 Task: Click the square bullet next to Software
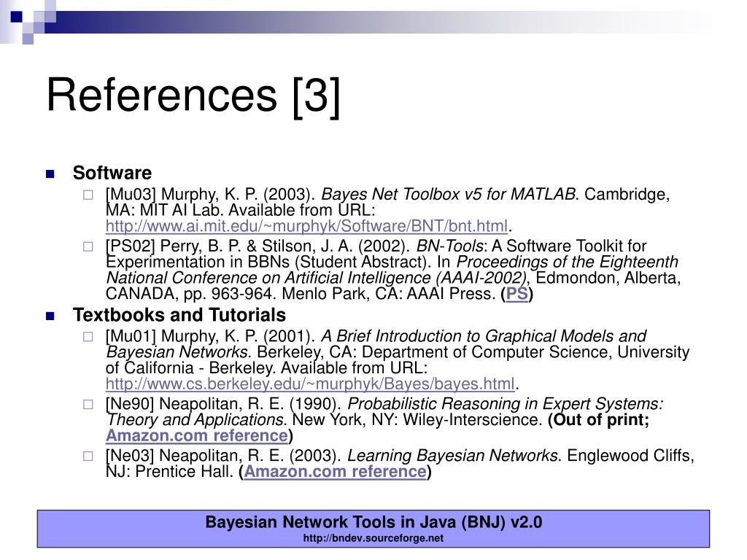click(50, 174)
